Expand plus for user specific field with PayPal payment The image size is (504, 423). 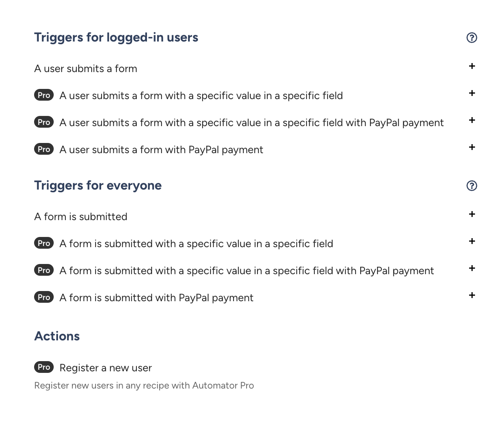(472, 120)
